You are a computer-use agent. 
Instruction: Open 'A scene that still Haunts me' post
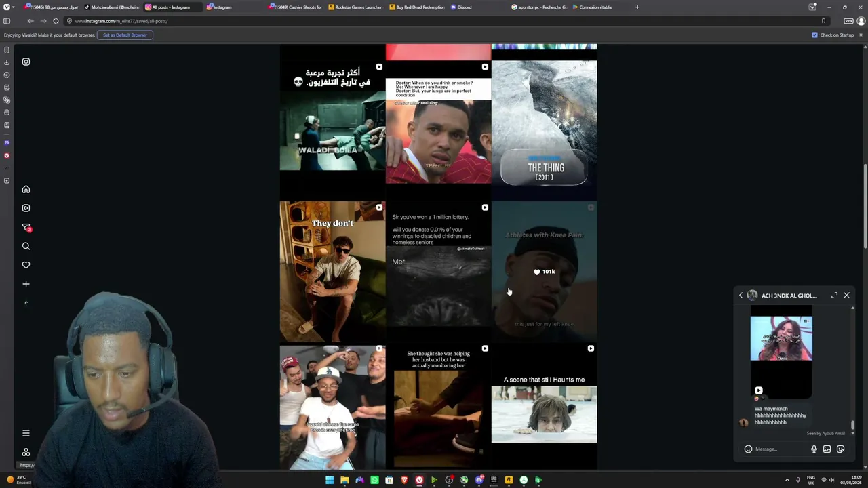pos(544,407)
